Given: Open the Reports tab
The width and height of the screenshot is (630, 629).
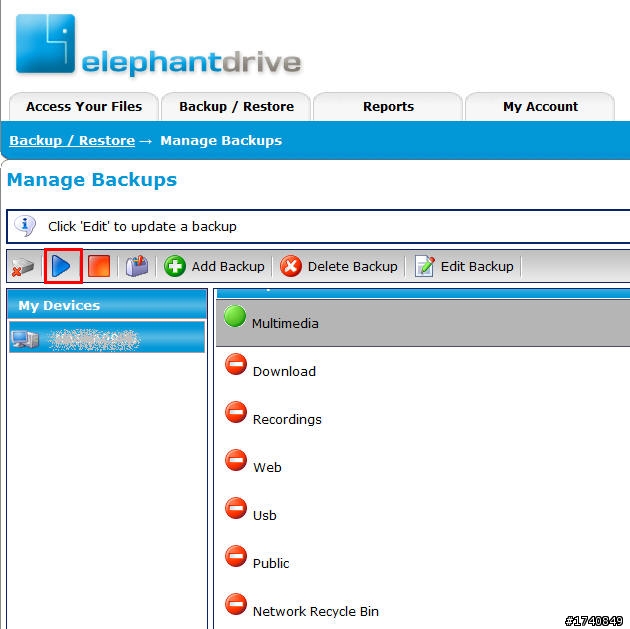Looking at the screenshot, I should 388,106.
